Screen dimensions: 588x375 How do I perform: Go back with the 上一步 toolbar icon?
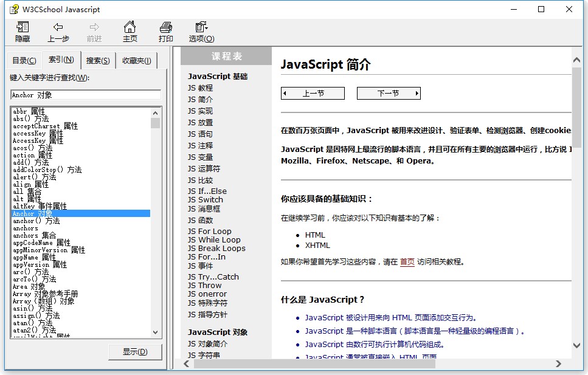tap(58, 32)
